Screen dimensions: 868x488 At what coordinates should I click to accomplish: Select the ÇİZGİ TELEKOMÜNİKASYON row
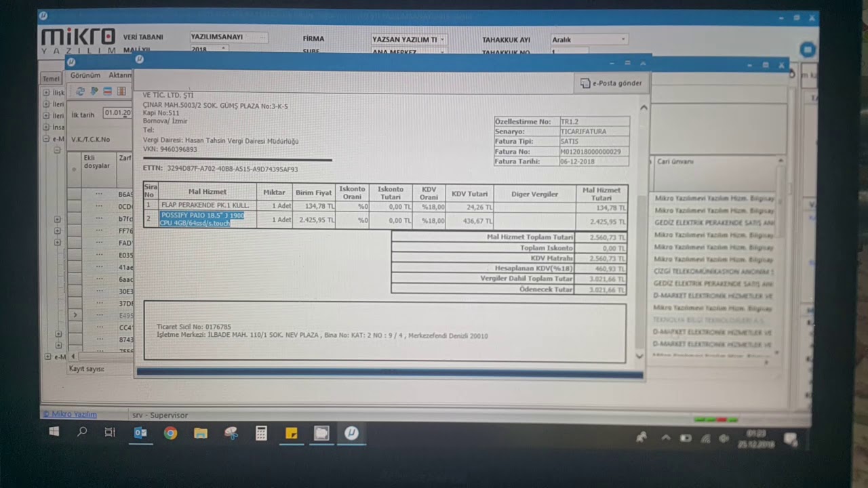(713, 271)
